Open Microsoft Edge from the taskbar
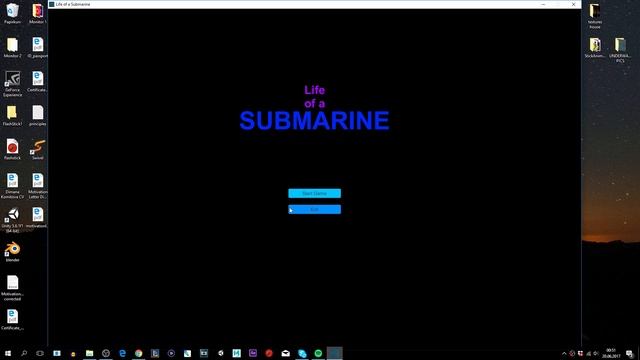Screen dimensions: 640x360 pos(122,353)
